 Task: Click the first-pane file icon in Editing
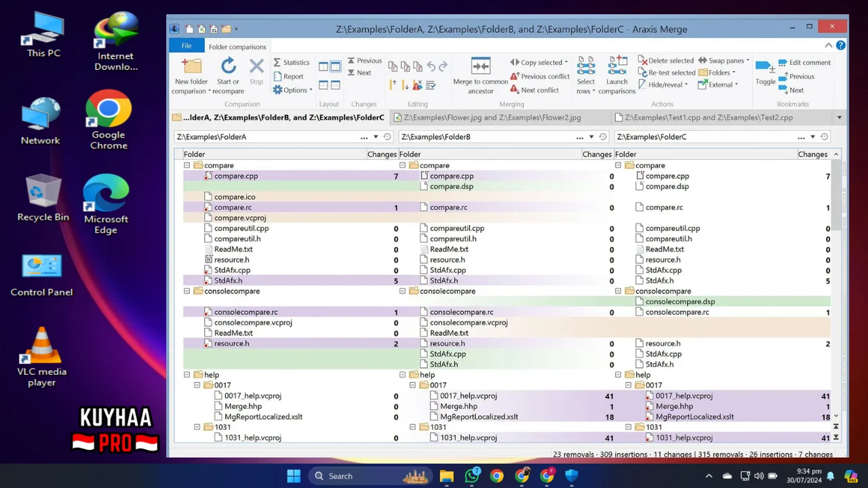[393, 66]
